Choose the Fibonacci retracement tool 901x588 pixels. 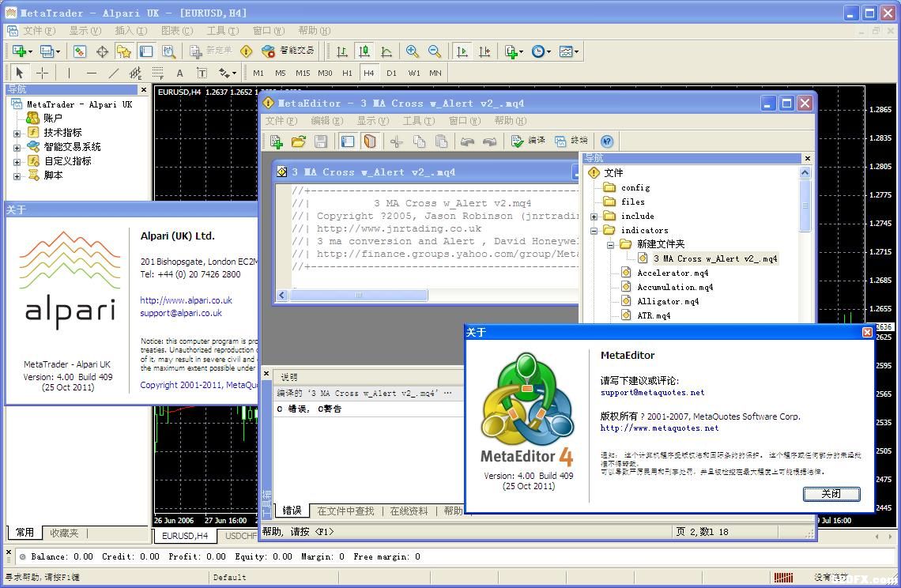pos(157,73)
